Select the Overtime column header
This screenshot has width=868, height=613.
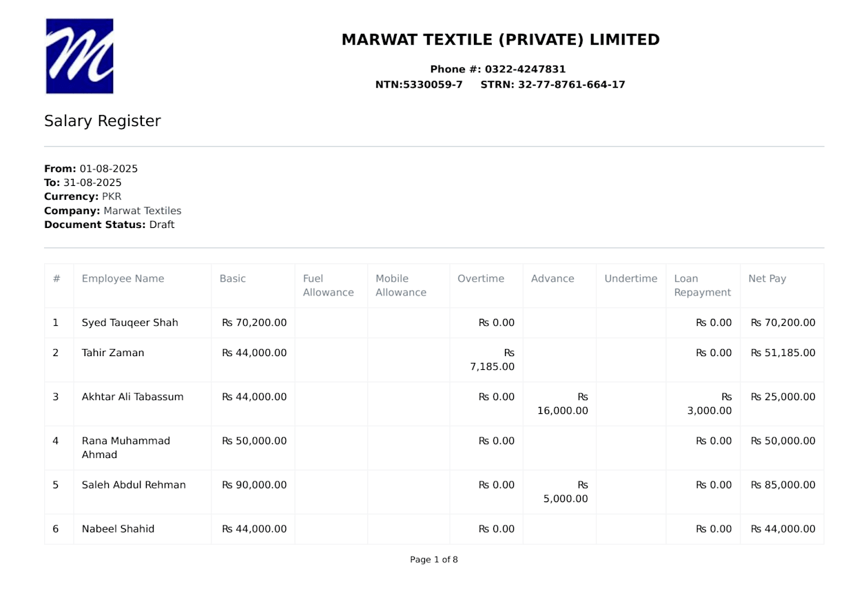481,279
